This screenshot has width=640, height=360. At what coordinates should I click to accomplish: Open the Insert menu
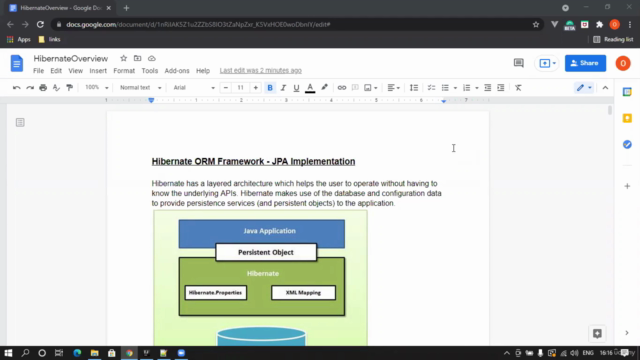98,71
